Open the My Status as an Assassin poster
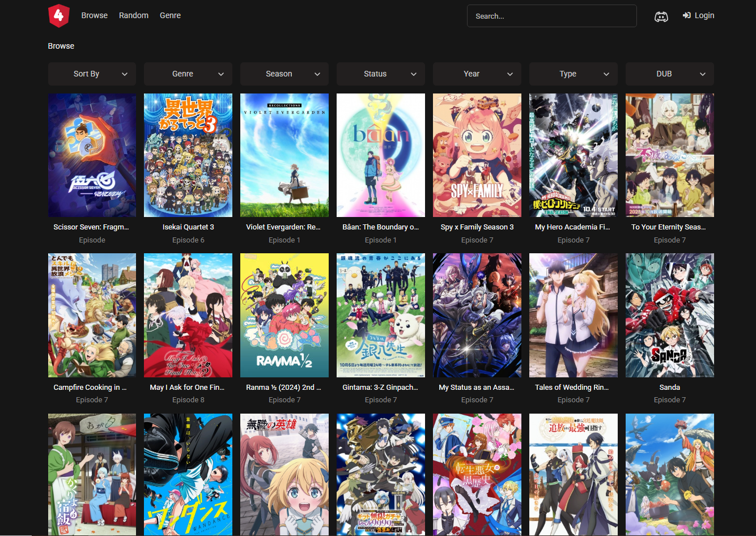Screen dimensions: 756x536 477,315
